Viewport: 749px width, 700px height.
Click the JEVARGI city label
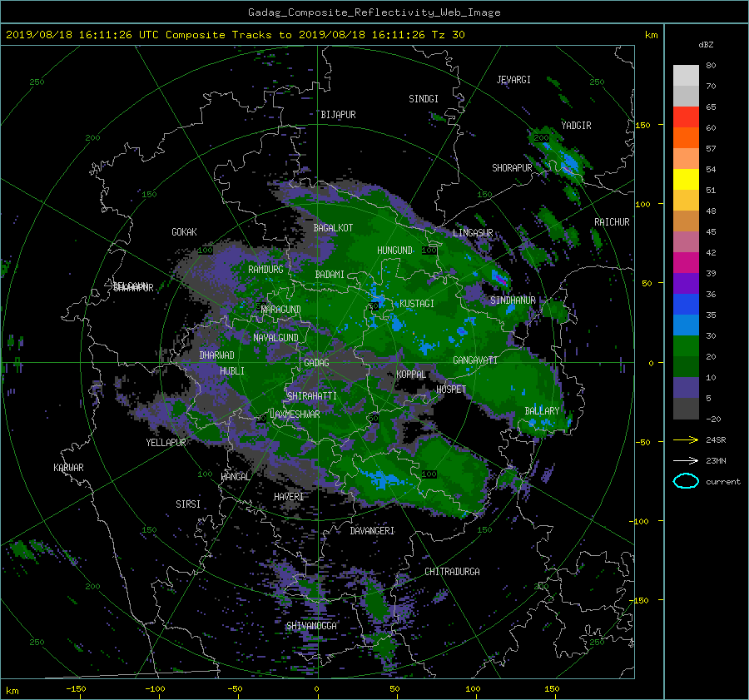pyautogui.click(x=513, y=80)
